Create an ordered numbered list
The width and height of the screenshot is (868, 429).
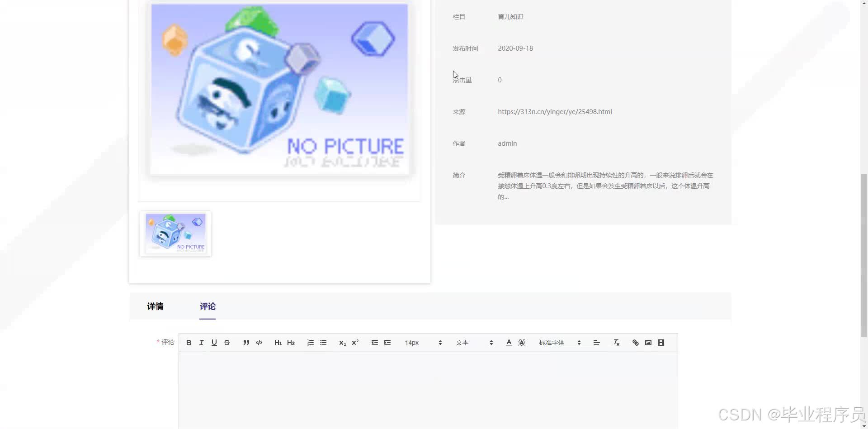click(311, 343)
